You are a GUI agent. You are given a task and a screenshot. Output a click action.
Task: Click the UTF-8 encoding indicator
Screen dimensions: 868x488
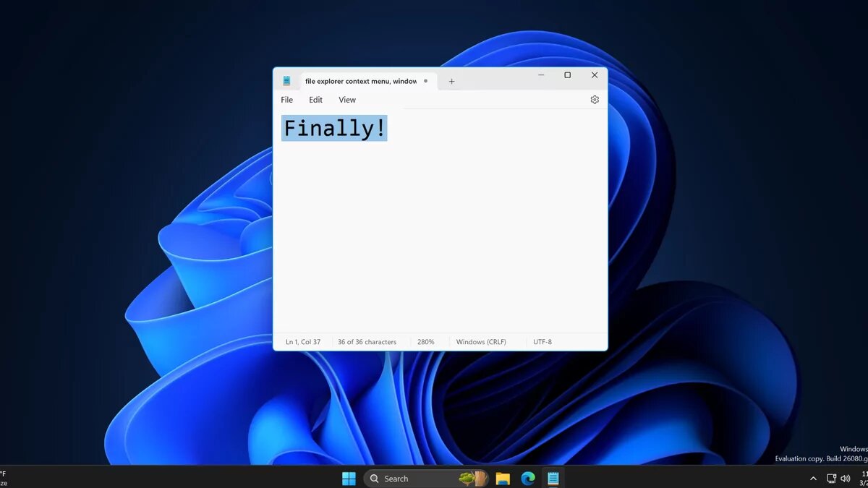542,342
